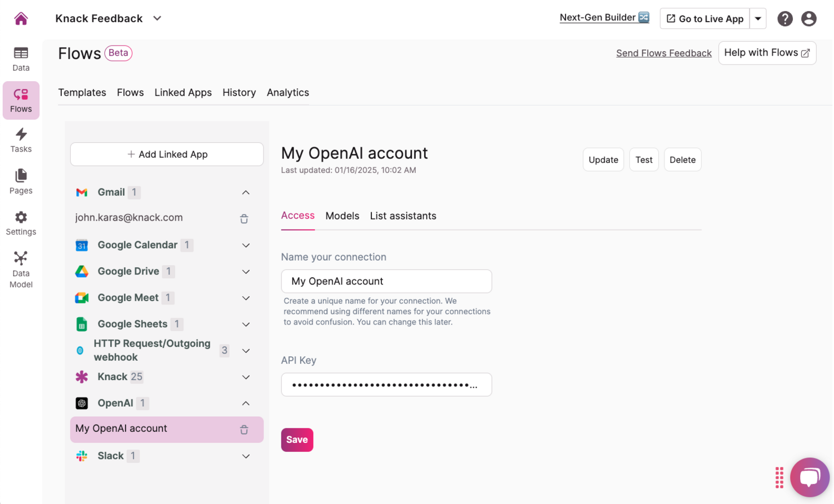
Task: Open the help question mark icon
Action: pyautogui.click(x=785, y=19)
